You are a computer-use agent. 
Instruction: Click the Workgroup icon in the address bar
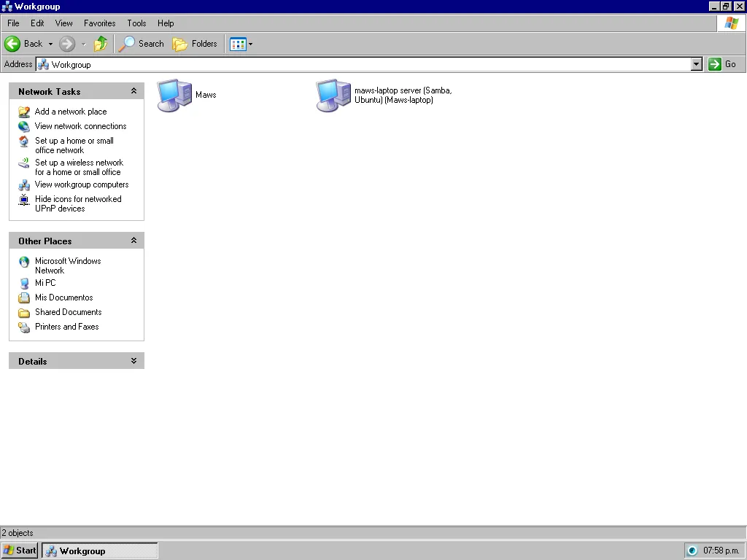point(43,64)
